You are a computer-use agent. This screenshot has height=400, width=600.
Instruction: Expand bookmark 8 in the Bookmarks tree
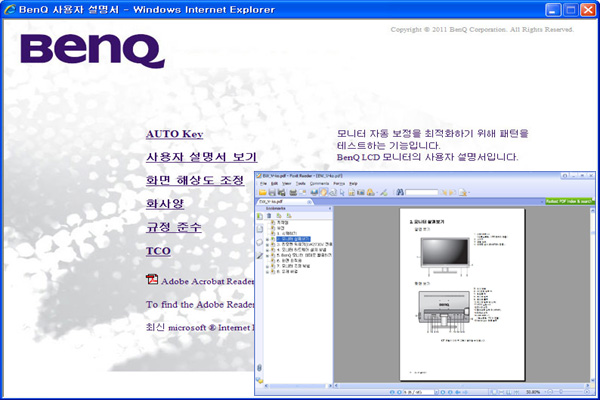[267, 272]
